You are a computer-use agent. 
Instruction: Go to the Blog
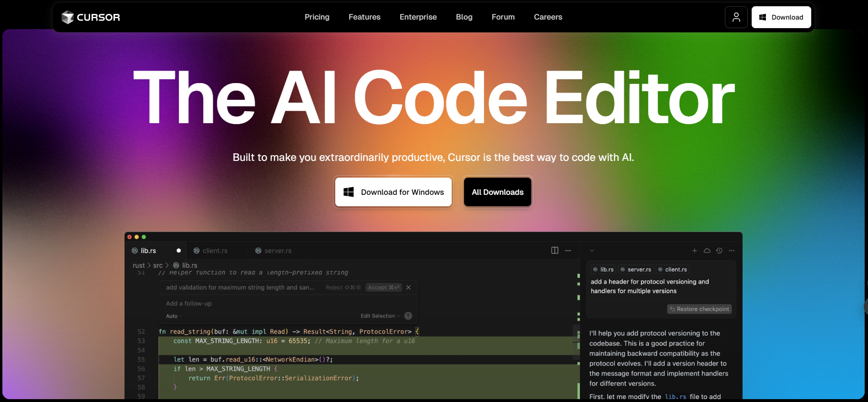[x=464, y=17]
